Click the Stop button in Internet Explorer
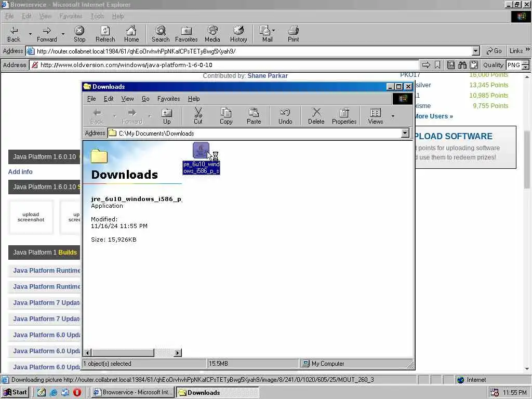This screenshot has width=532, height=399. click(79, 34)
